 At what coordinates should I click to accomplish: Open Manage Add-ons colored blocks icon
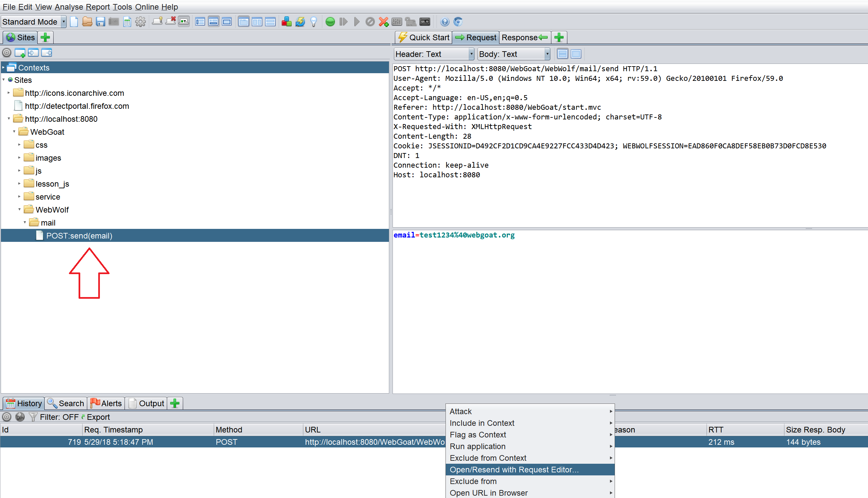tap(286, 22)
